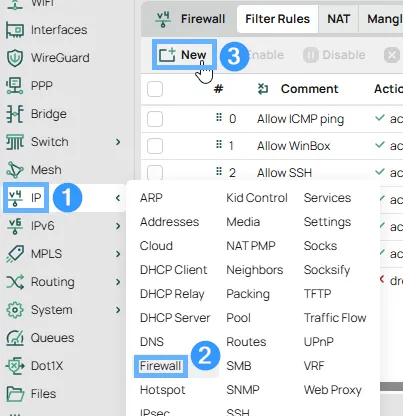Click the IP v4 icon
This screenshot has height=416, width=403.
click(15, 198)
